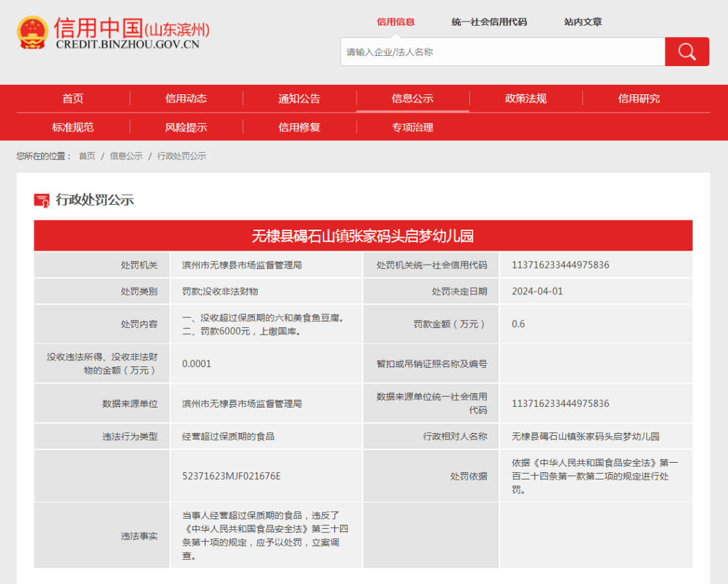
Task: Click 信息公示 in the breadcrumb trail
Action: click(x=125, y=156)
